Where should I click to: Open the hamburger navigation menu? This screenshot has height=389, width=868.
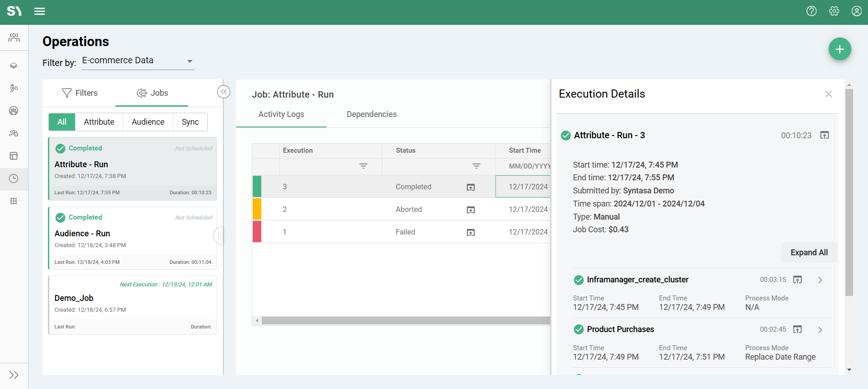pos(40,11)
